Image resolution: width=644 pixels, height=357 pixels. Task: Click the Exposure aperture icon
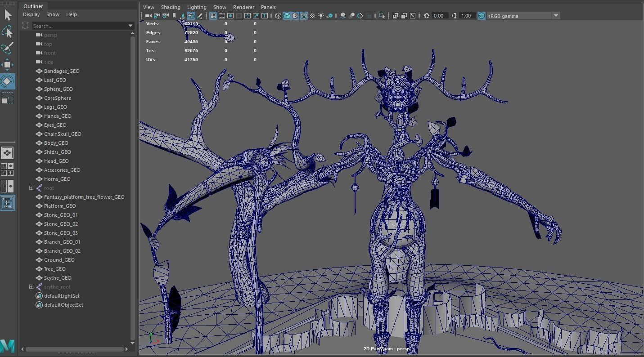coord(427,16)
